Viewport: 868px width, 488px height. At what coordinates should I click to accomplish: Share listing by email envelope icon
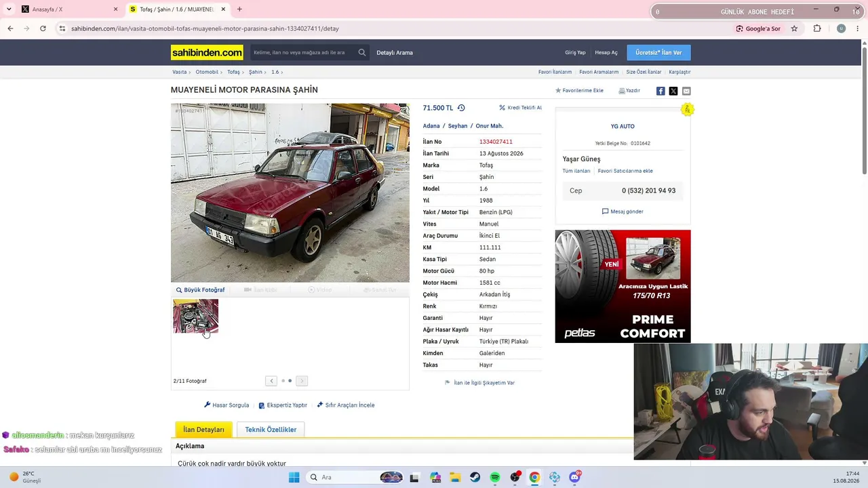[x=686, y=91]
